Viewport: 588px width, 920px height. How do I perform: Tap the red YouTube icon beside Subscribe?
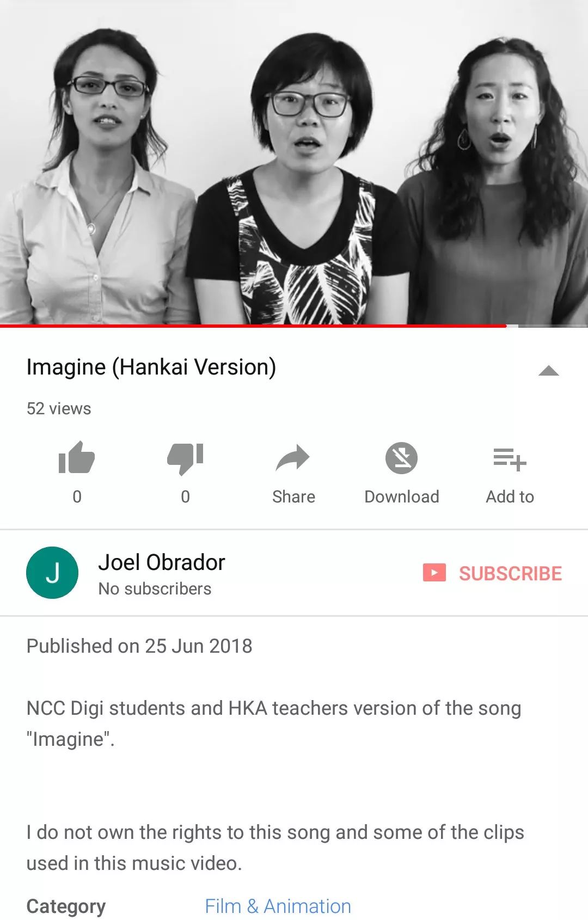[434, 573]
